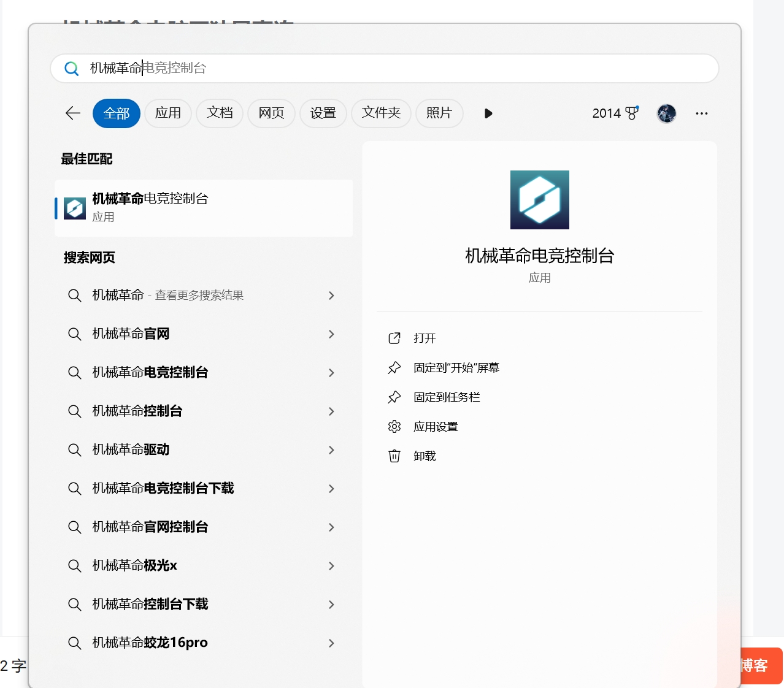Screen dimensions: 784x688
Task: Expand chevron for 机械革命蛟龙16pro
Action: tap(331, 643)
